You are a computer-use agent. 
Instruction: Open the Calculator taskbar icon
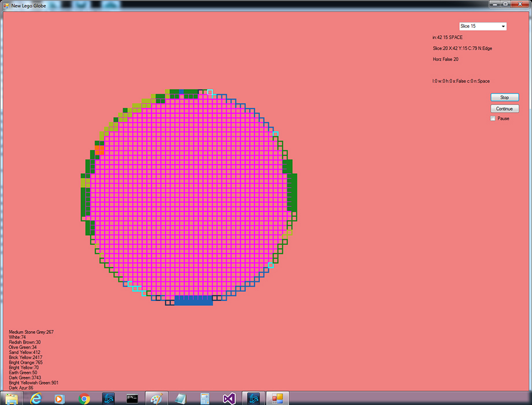point(204,398)
